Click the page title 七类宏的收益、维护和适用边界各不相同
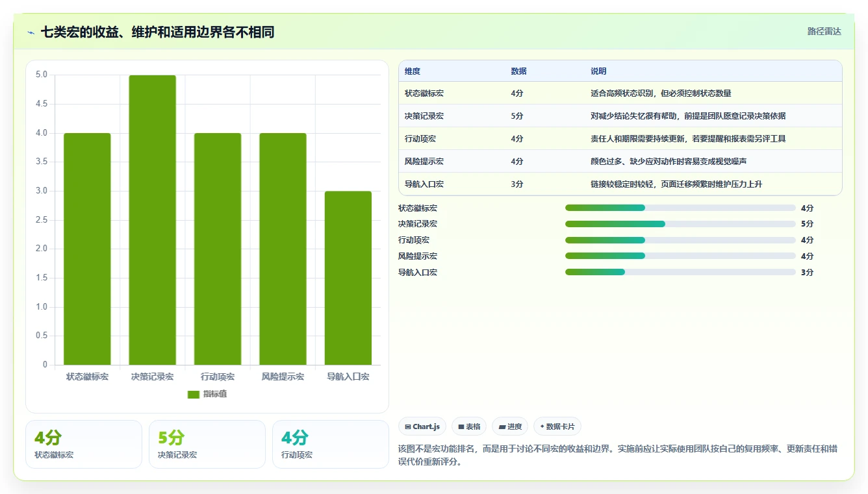Viewport: 868px width, 494px height. pos(158,32)
